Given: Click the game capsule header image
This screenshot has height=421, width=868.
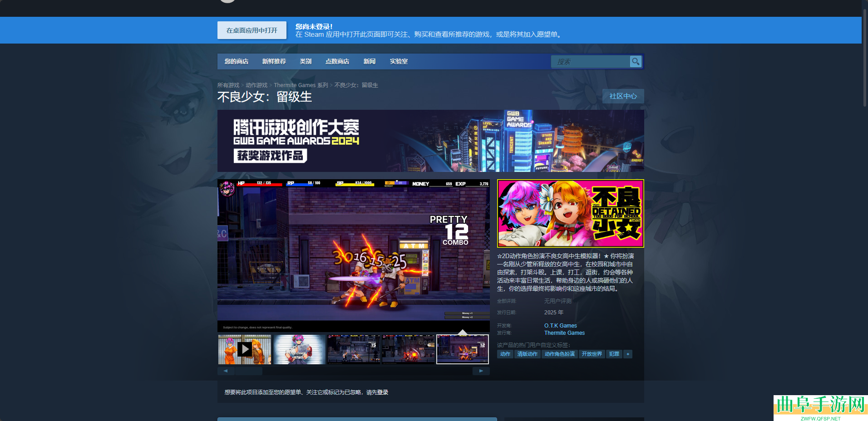Looking at the screenshot, I should [571, 213].
